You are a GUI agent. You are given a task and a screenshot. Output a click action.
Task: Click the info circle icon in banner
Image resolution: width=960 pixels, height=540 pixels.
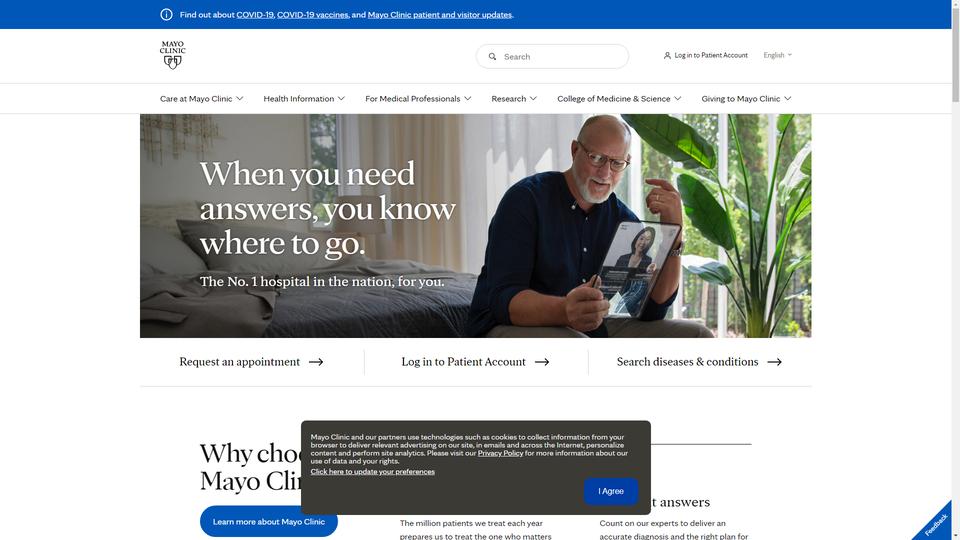click(167, 15)
